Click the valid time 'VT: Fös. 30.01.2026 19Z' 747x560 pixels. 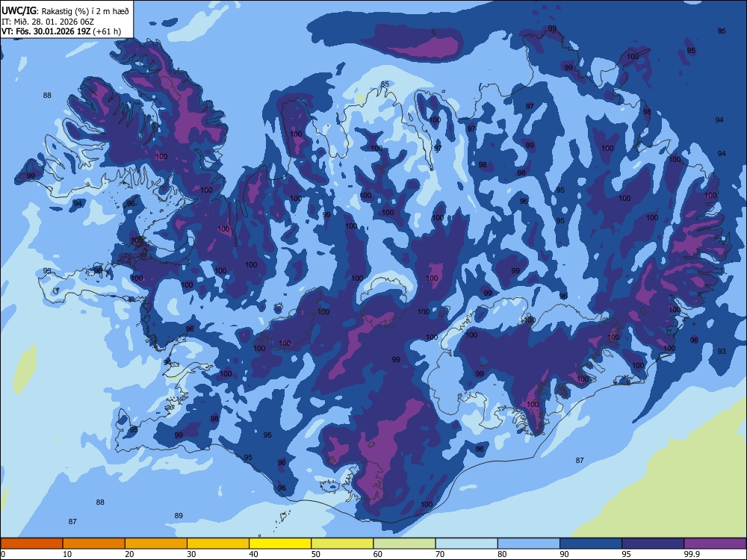click(x=46, y=31)
